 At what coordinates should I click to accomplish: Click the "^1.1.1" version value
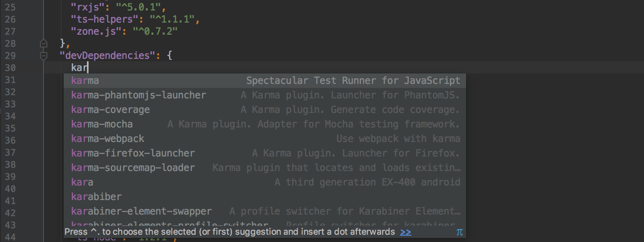(172, 19)
